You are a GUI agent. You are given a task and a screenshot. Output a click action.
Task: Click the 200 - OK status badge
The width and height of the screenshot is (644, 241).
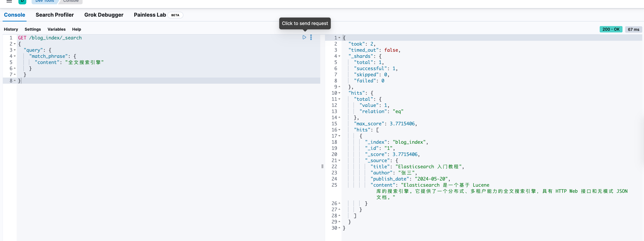click(x=611, y=29)
